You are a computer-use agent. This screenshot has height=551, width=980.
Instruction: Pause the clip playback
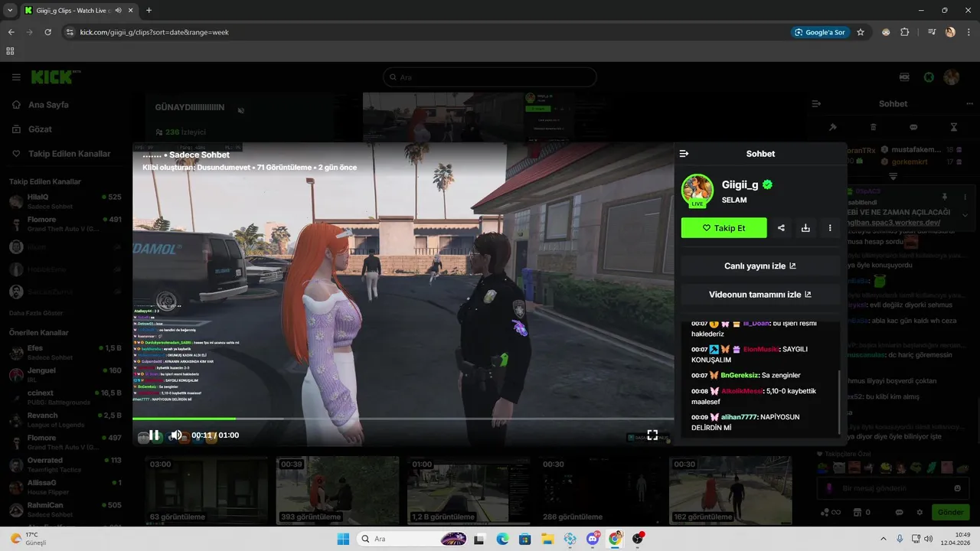tap(154, 435)
